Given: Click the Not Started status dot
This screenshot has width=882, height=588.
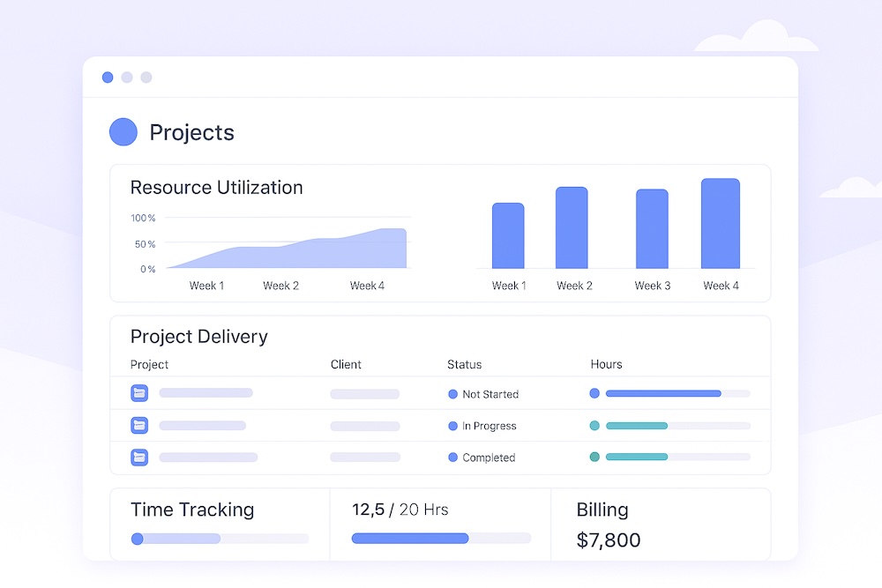Looking at the screenshot, I should (453, 394).
